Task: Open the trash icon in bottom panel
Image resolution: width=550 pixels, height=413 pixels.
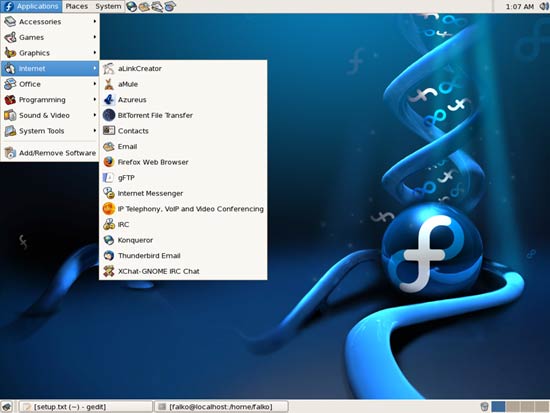Action: pos(484,407)
